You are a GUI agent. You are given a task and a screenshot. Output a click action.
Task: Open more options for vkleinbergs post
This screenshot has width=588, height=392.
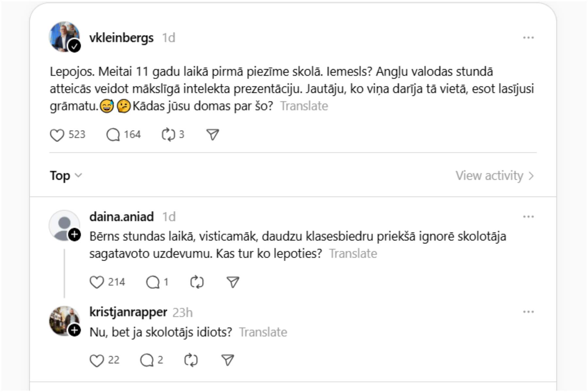tap(528, 38)
